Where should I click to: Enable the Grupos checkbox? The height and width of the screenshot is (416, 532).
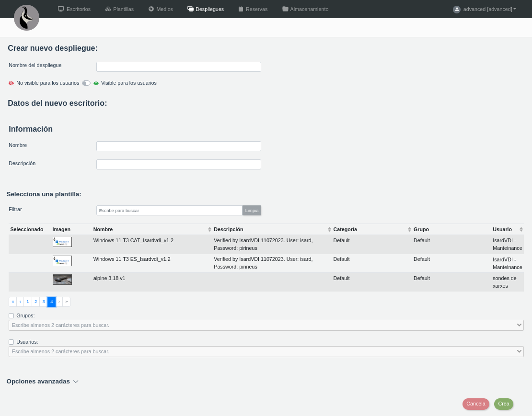pyautogui.click(x=12, y=316)
